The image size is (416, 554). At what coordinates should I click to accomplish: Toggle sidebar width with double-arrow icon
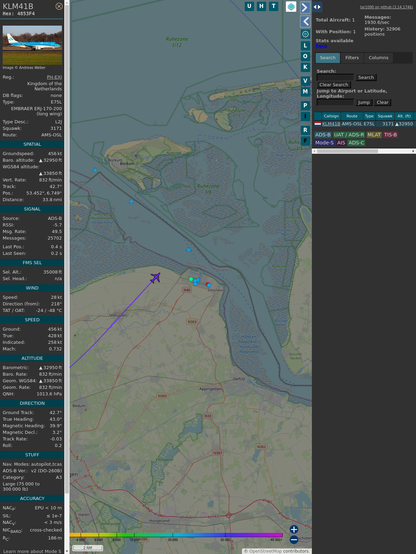pos(317,7)
